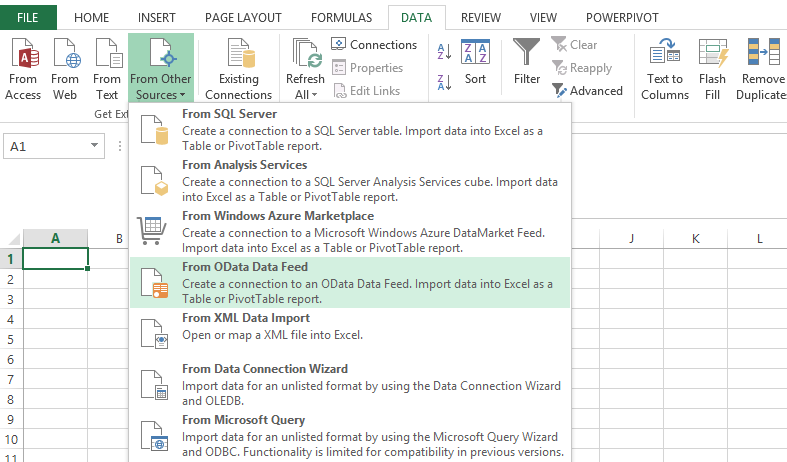Sort A to Z ascending

click(444, 51)
